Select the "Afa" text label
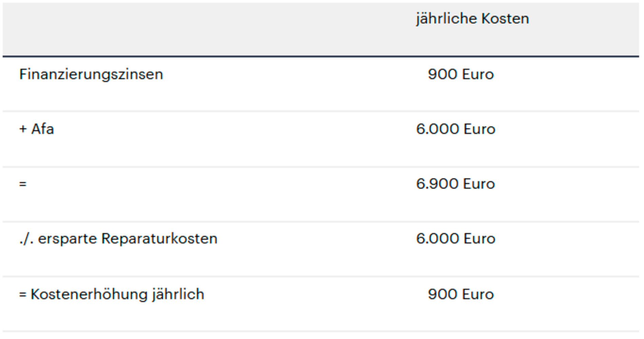Image resolution: width=644 pixels, height=339 pixels. click(x=43, y=129)
